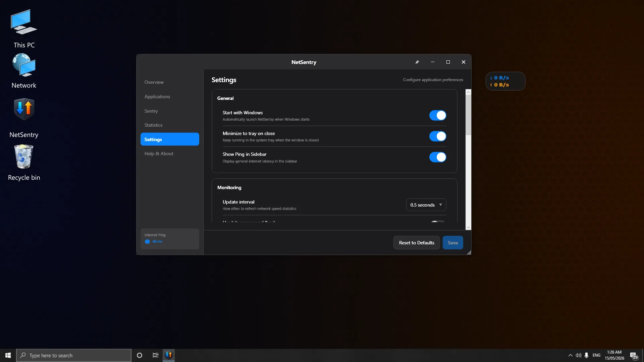
Task: Switch to the Sentry page
Action: (x=170, y=111)
